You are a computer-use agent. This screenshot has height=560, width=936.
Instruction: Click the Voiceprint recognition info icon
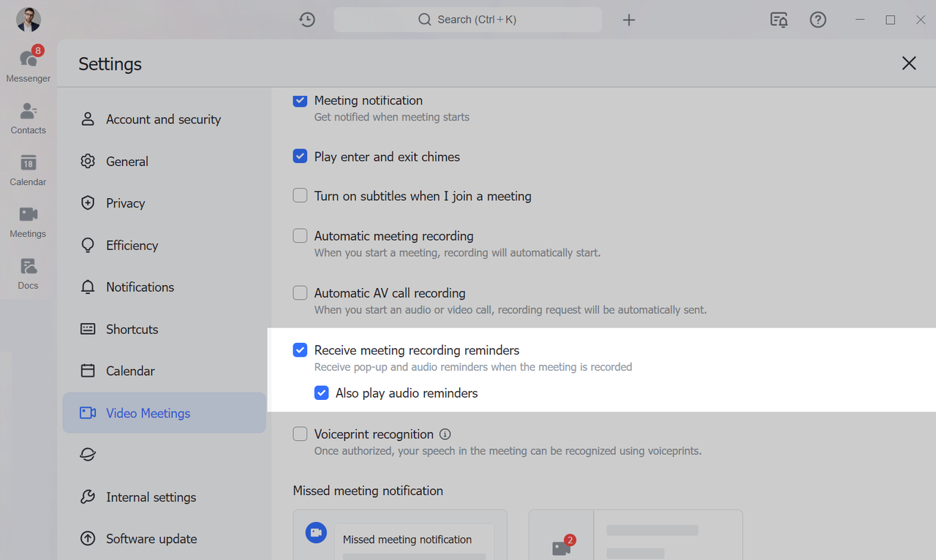tap(445, 434)
